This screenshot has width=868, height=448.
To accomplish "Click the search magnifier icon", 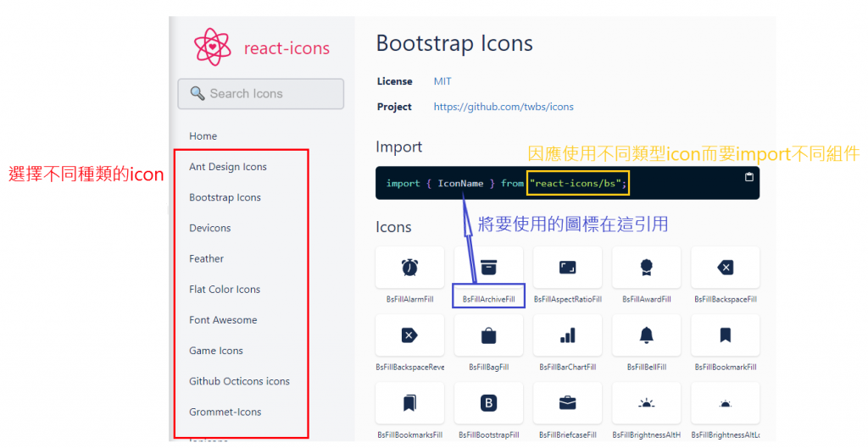I will tap(197, 93).
